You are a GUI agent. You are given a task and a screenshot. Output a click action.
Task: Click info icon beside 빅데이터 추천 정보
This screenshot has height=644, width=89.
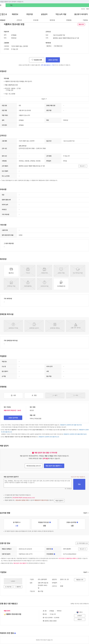point(15,633)
